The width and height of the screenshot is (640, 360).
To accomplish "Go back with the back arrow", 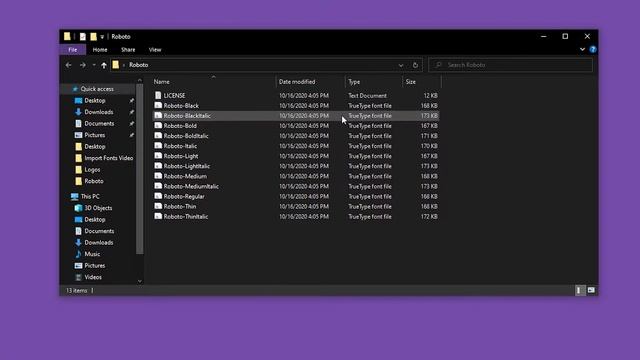I will 69,65.
